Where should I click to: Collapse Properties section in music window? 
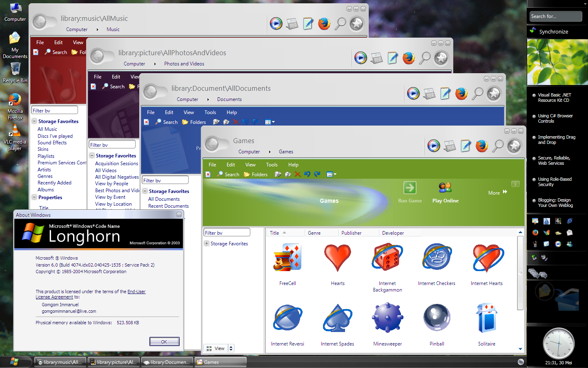[x=34, y=197]
